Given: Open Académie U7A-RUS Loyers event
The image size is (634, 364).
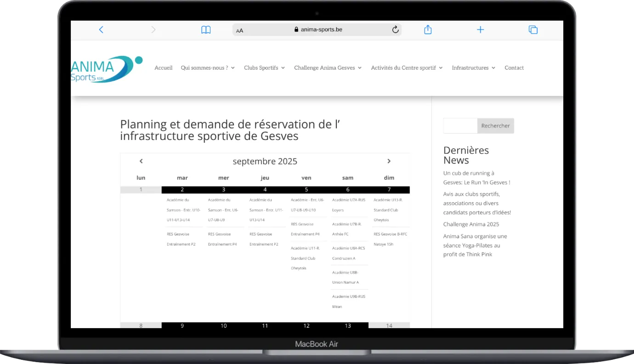Looking at the screenshot, I should (349, 205).
